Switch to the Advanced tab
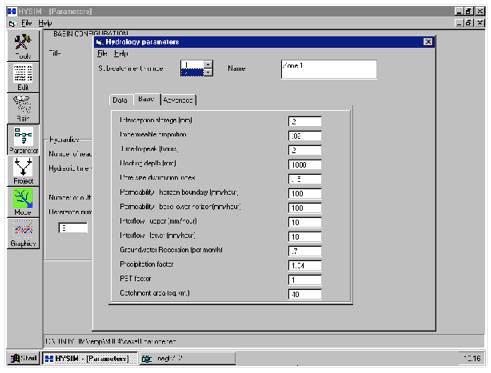 point(178,100)
